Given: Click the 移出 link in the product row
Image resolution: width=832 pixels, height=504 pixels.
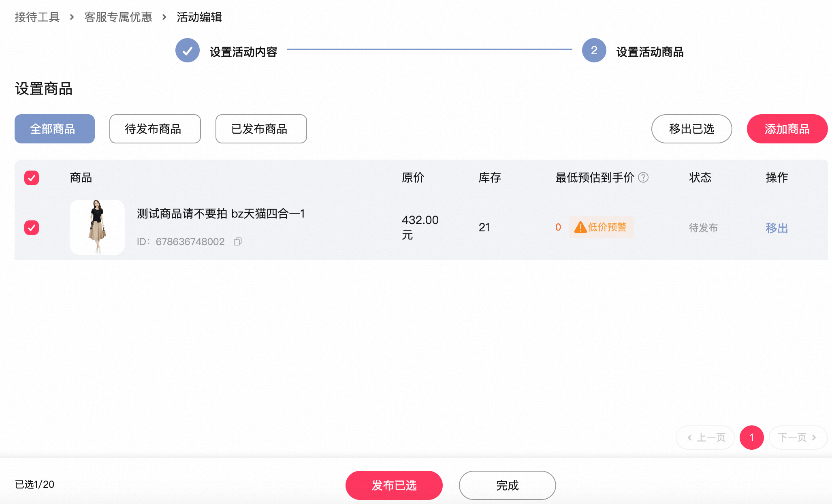Looking at the screenshot, I should pyautogui.click(x=777, y=228).
